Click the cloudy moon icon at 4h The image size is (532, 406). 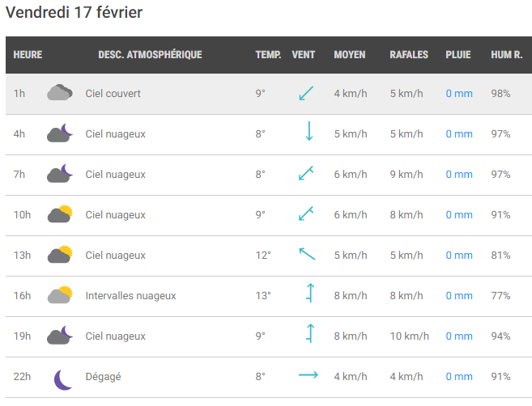(x=60, y=133)
